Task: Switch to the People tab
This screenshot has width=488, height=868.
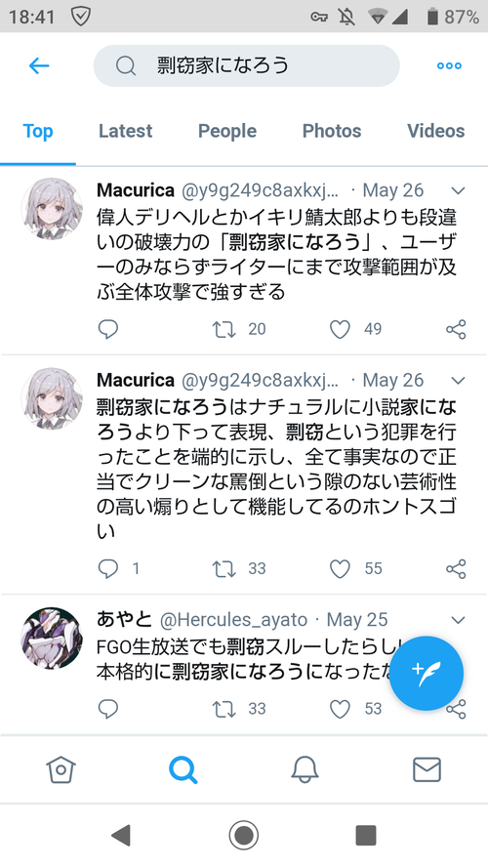Action: click(x=227, y=131)
